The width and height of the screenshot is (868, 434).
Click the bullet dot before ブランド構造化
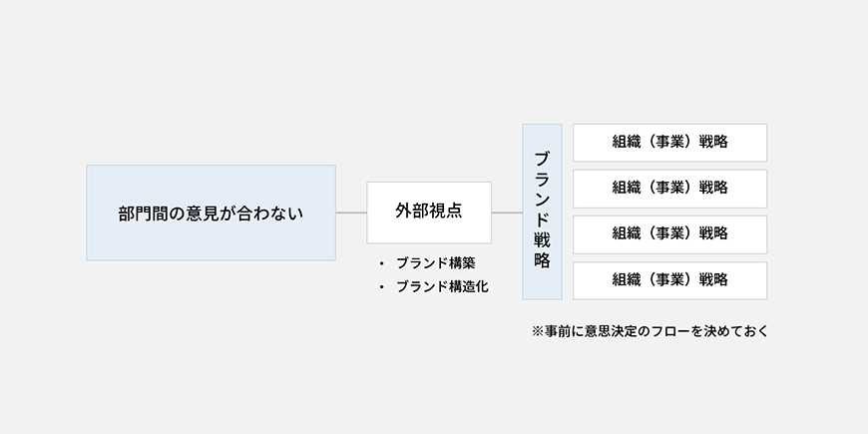[x=381, y=287]
